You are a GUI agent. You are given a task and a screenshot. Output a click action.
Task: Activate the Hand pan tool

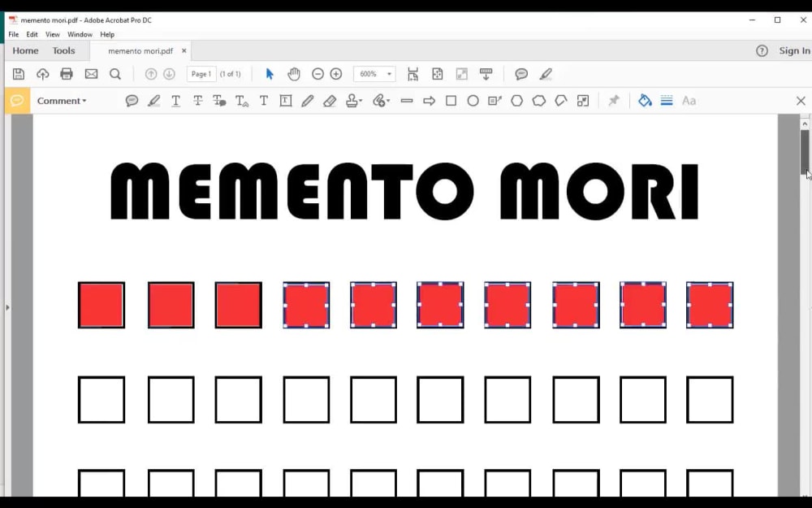click(294, 74)
